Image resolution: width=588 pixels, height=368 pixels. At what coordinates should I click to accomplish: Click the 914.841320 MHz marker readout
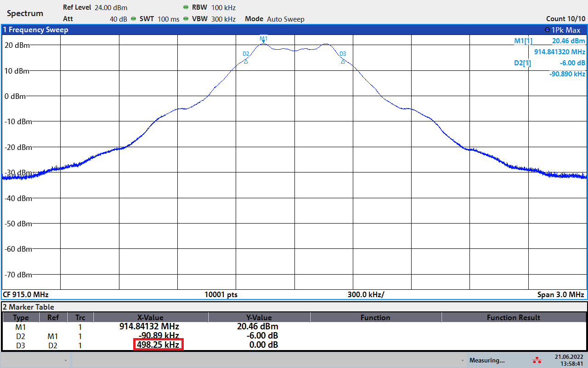tap(560, 52)
